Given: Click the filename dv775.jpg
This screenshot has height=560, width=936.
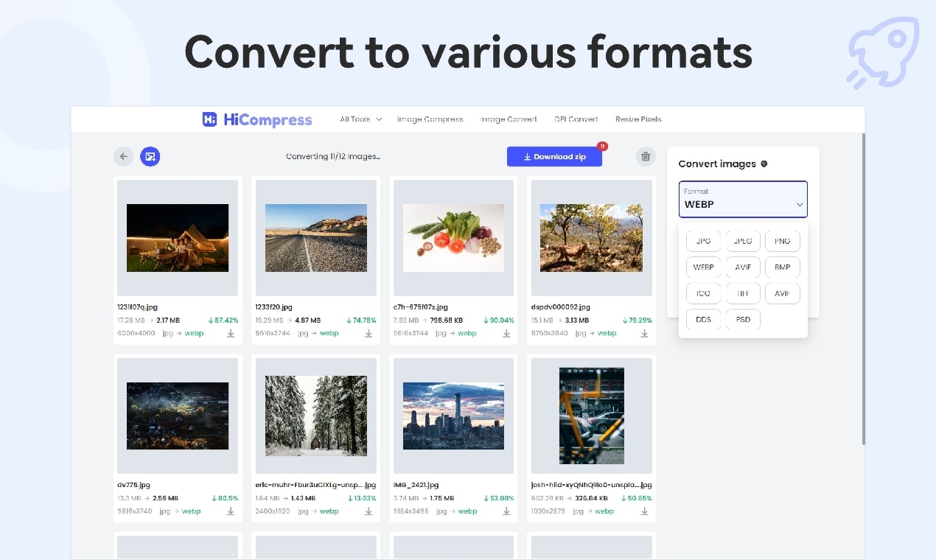Looking at the screenshot, I should coord(134,485).
